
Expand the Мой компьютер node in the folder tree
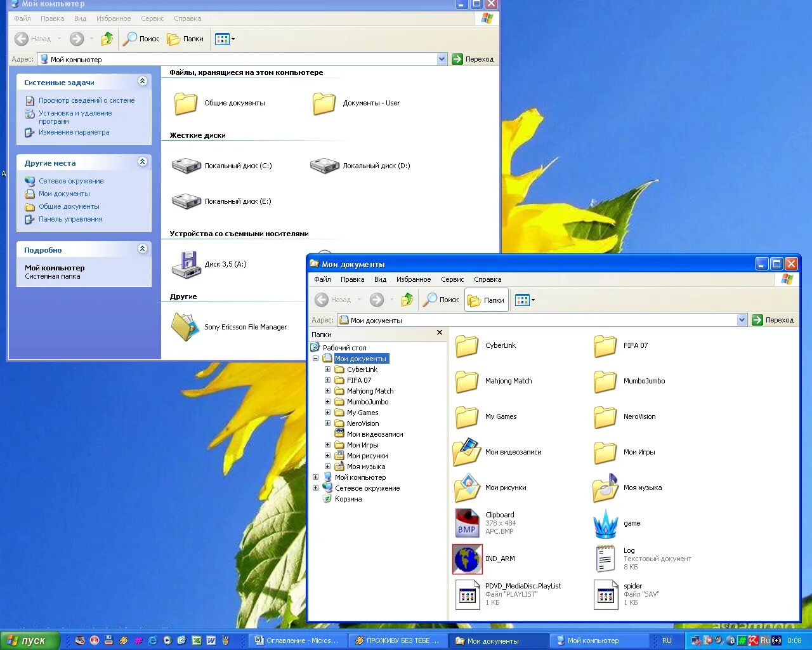tap(316, 477)
